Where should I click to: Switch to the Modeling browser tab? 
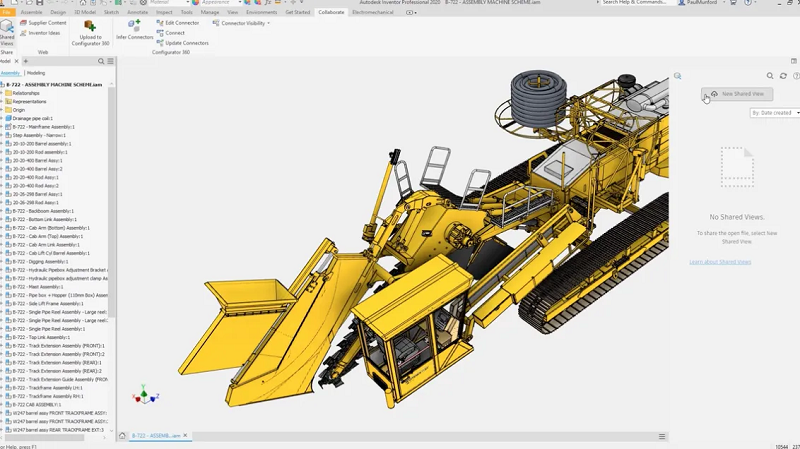(36, 73)
